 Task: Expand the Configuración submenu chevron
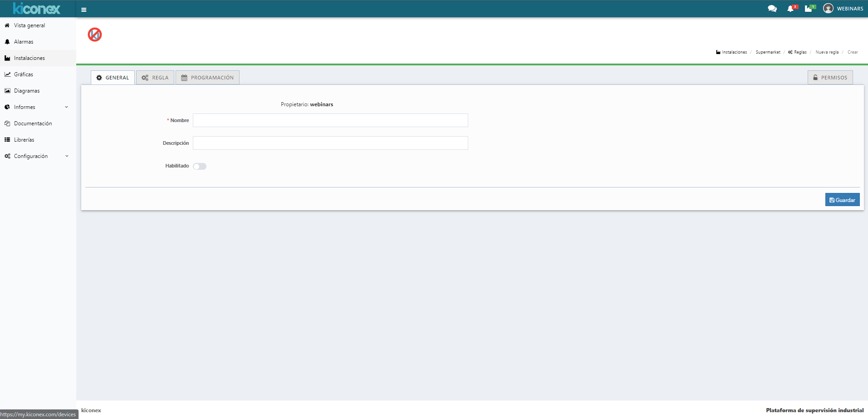[x=67, y=156]
